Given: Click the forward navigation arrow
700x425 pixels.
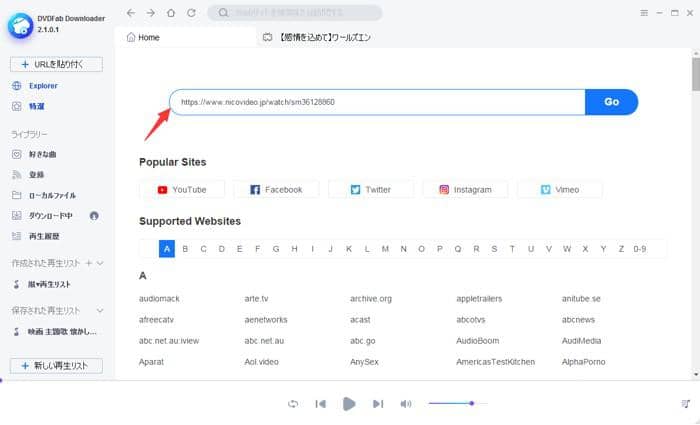Looking at the screenshot, I should pyautogui.click(x=151, y=13).
